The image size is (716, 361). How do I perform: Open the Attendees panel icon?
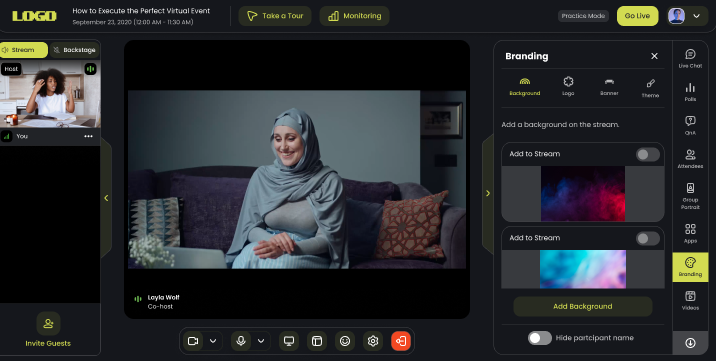690,159
